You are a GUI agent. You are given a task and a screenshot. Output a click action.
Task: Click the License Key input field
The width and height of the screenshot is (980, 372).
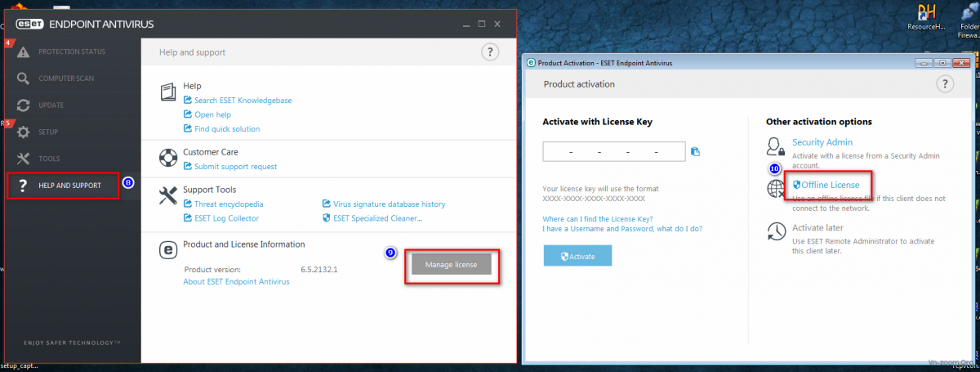pyautogui.click(x=613, y=152)
